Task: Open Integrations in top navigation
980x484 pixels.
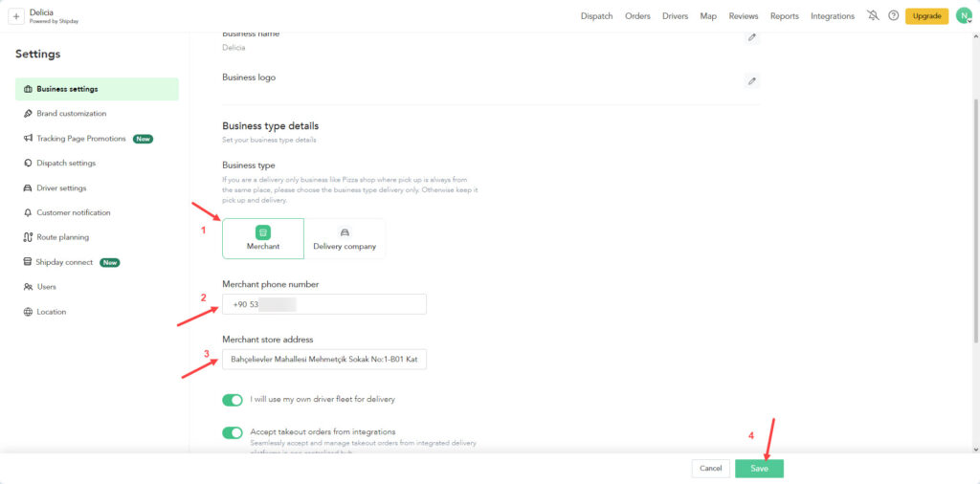Action: (x=832, y=16)
